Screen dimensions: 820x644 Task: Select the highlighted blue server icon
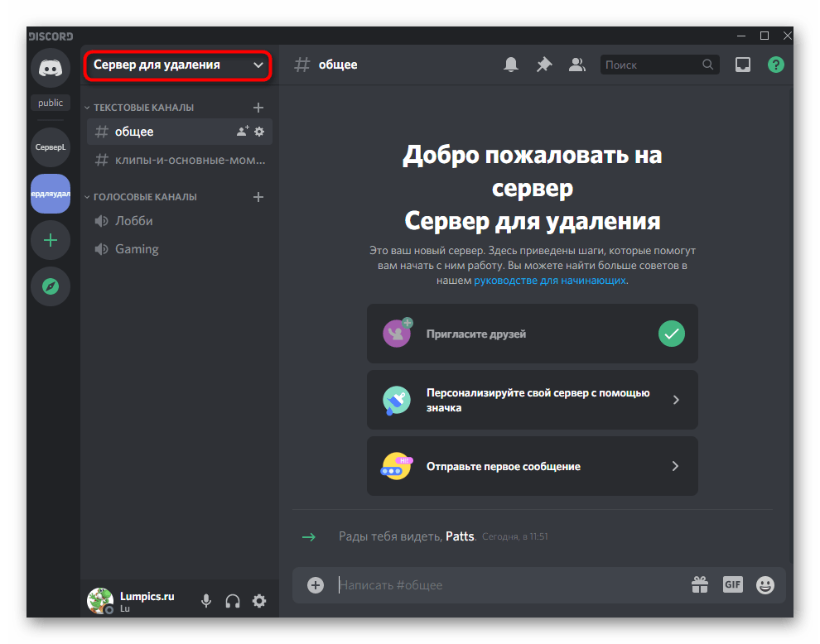(x=51, y=194)
